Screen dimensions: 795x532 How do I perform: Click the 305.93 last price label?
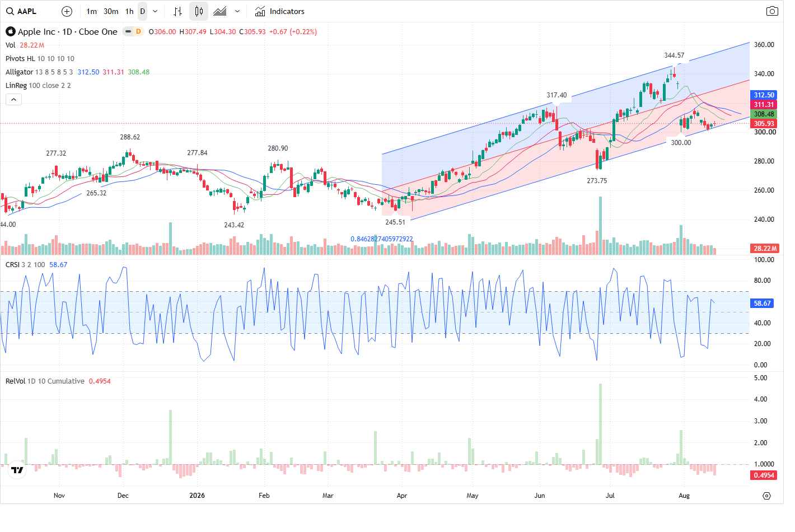pyautogui.click(x=764, y=124)
